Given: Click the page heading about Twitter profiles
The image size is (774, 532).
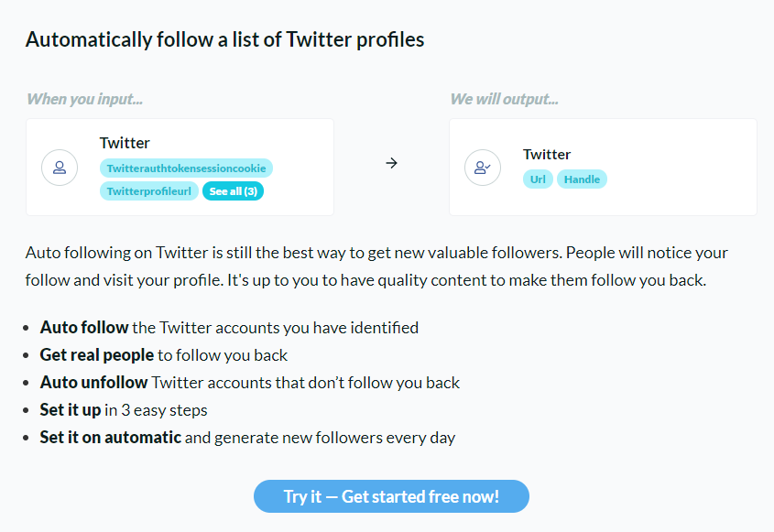Looking at the screenshot, I should point(225,39).
